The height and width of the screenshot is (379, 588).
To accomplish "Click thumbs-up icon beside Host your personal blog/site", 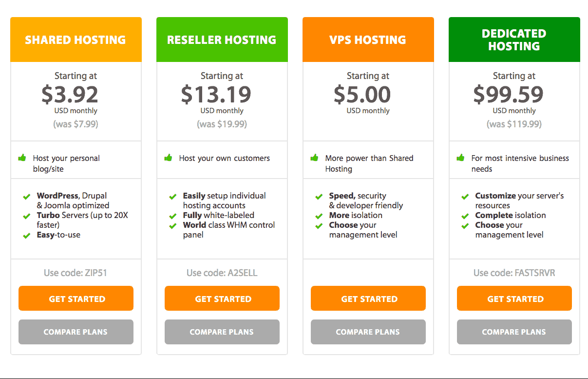I will [22, 158].
